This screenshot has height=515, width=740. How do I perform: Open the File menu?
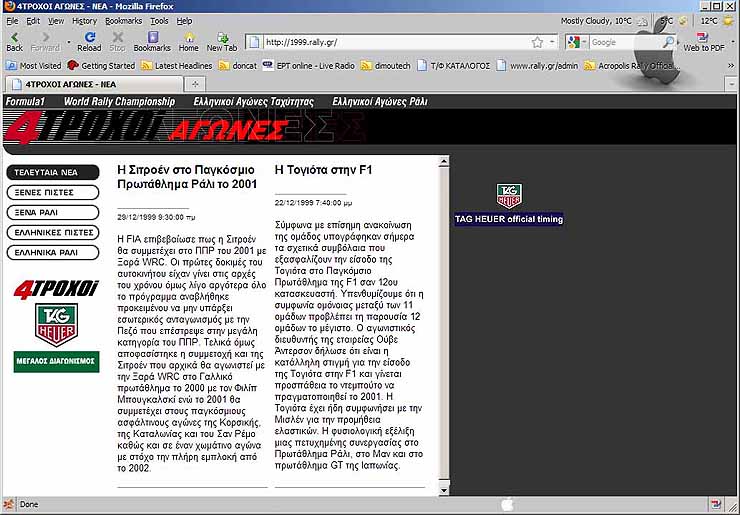click(12, 21)
